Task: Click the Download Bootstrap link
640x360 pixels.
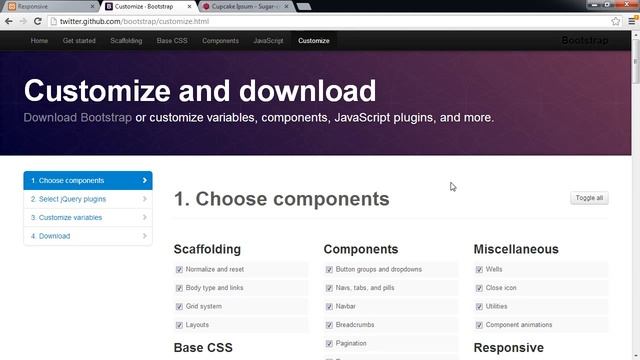Action: point(78,118)
